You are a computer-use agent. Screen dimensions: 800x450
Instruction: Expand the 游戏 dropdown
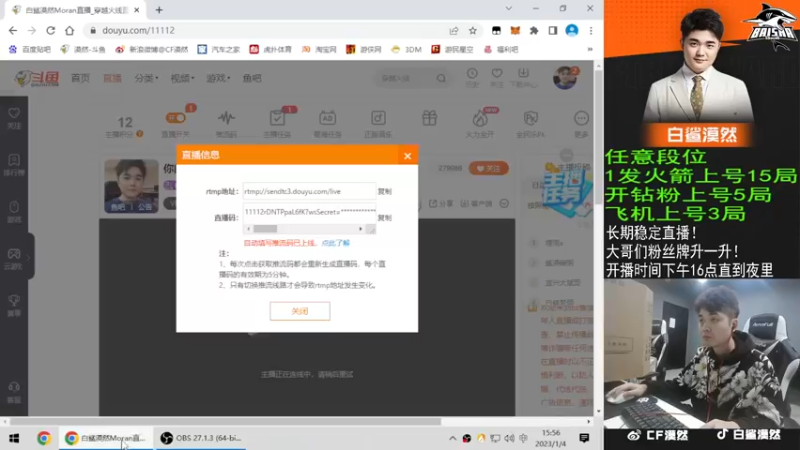[218, 78]
